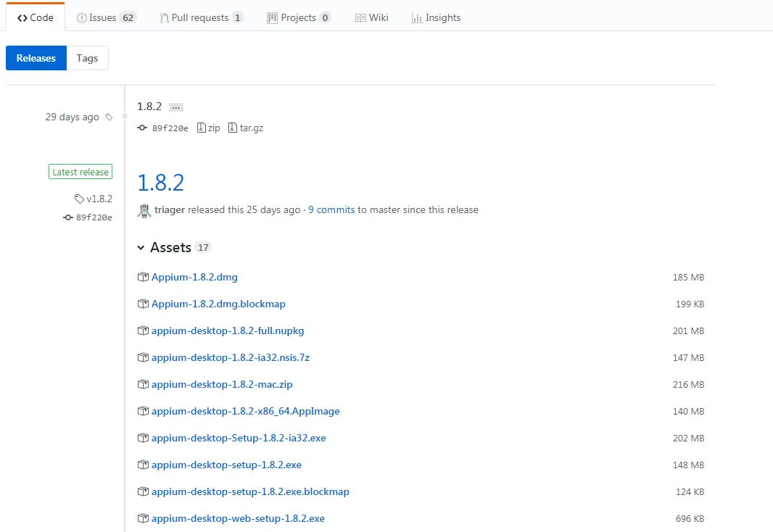773x532 pixels.
Task: Click the Issues count badge 62
Action: pyautogui.click(x=128, y=17)
